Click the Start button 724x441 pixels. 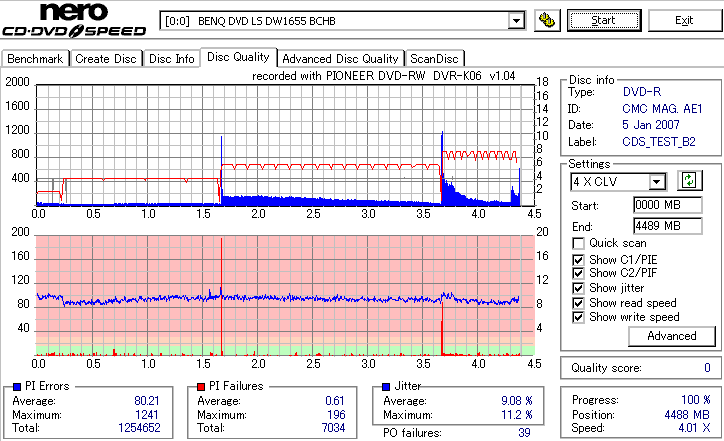(604, 21)
